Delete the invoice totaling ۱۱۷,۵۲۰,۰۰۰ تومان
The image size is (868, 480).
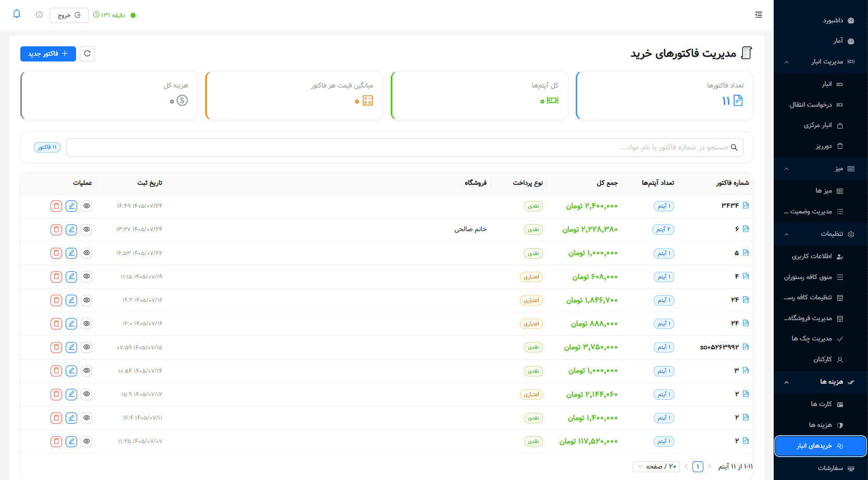[x=56, y=441]
